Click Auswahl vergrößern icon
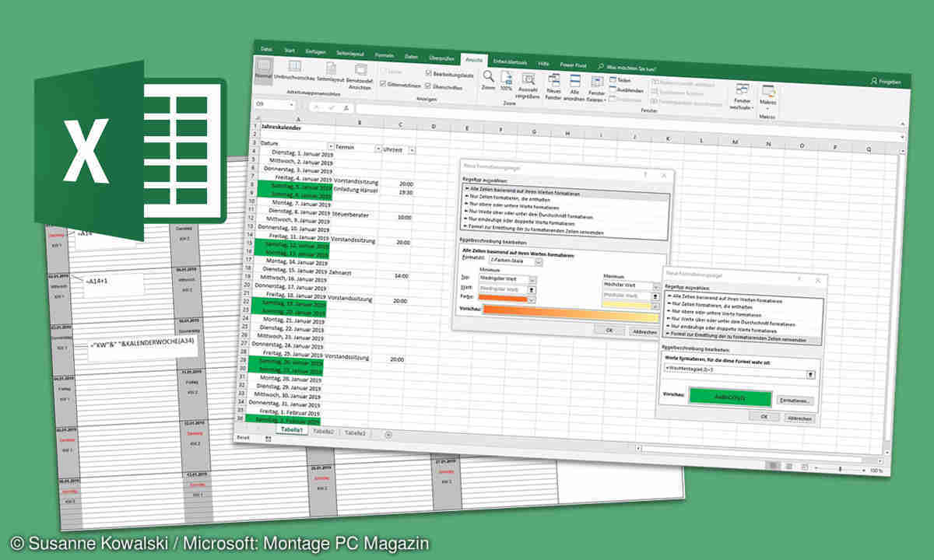Screen dimensions: 934x560 coord(528,79)
